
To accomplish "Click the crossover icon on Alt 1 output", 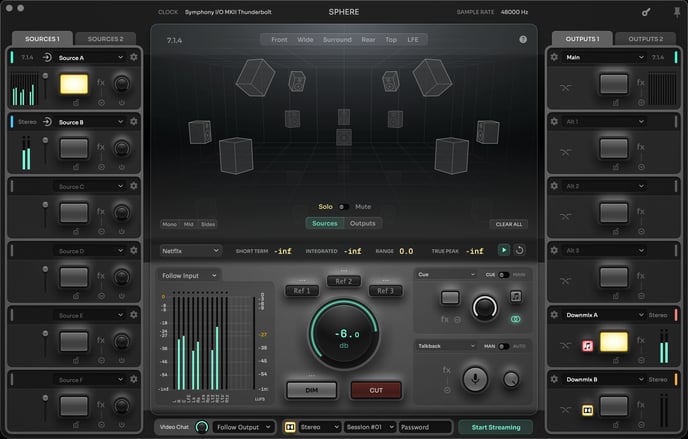I will pyautogui.click(x=565, y=151).
